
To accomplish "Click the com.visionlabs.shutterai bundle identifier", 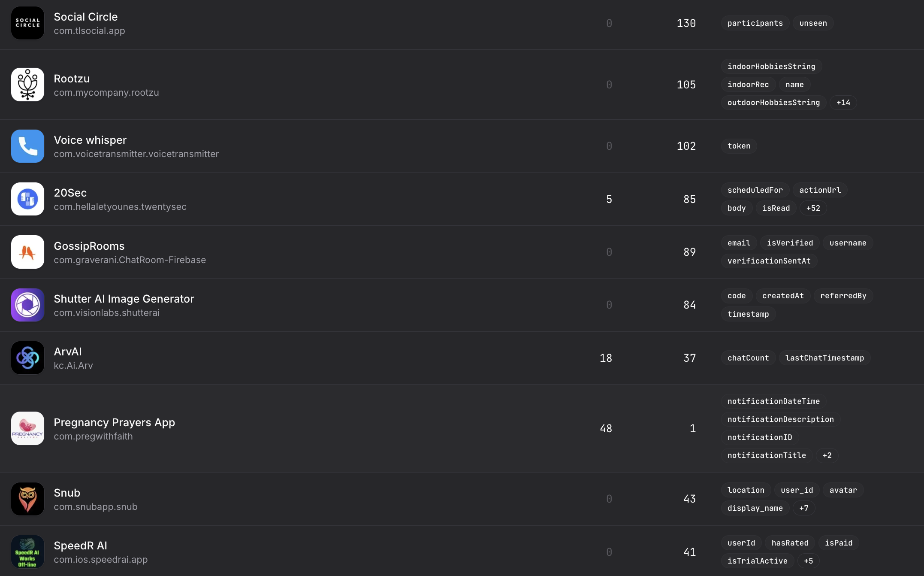I will tap(106, 313).
